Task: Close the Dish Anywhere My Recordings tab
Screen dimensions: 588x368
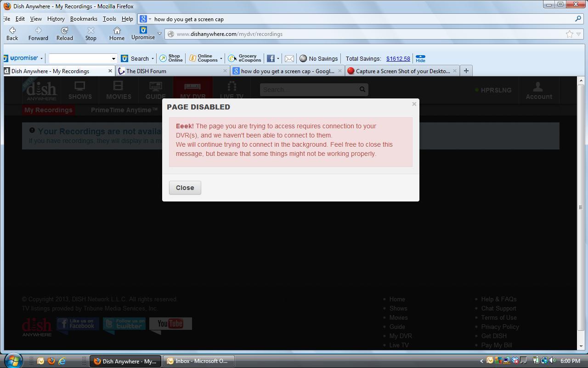Action: tap(110, 71)
